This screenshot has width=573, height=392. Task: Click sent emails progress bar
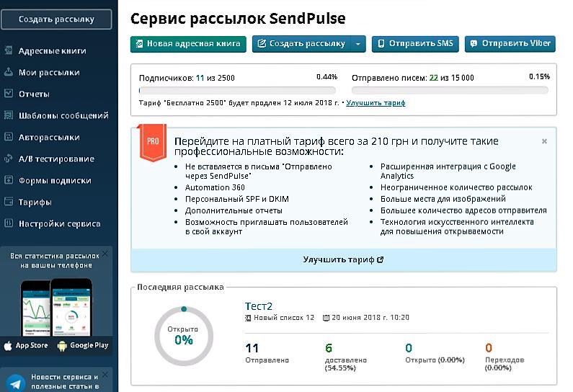[450, 90]
